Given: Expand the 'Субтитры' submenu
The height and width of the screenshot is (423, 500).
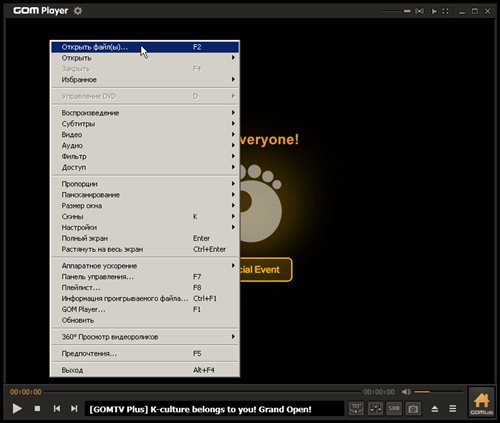Looking at the screenshot, I should coord(145,124).
